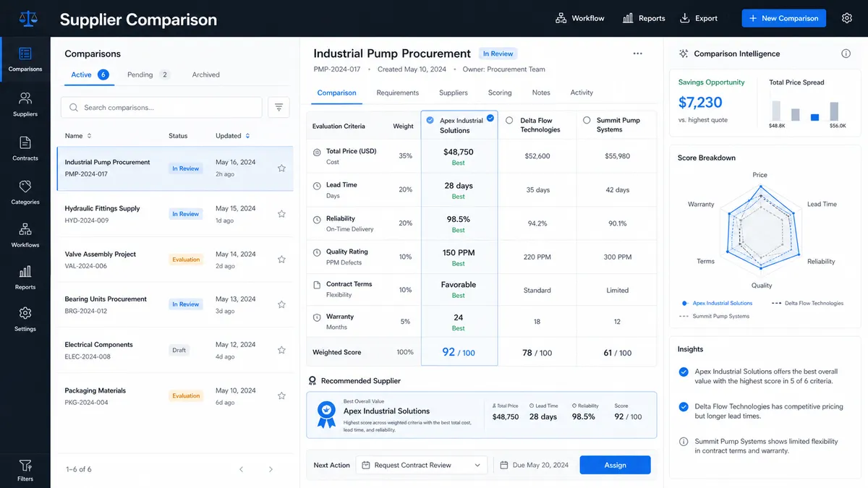The width and height of the screenshot is (868, 488).
Task: Open the Settings sidebar section
Action: click(x=25, y=319)
